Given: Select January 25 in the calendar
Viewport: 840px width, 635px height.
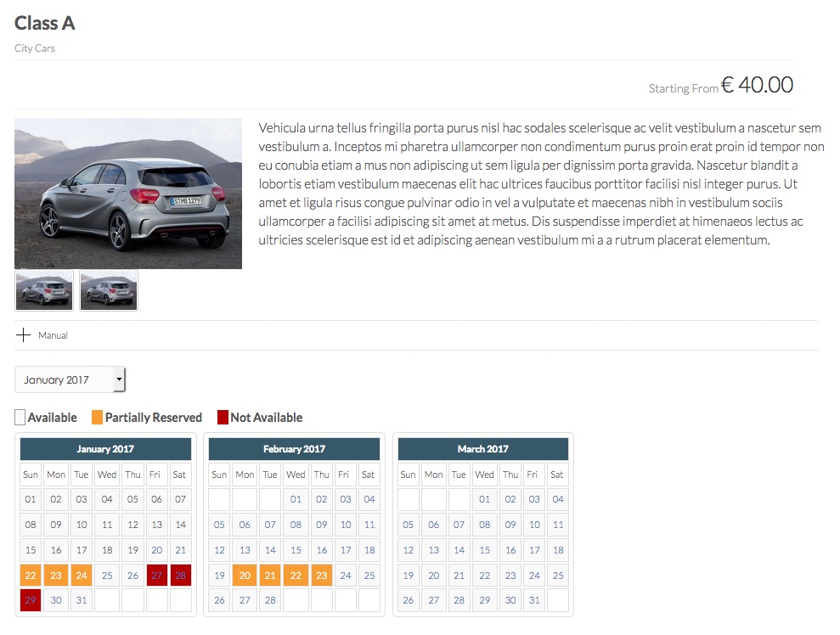Looking at the screenshot, I should pyautogui.click(x=107, y=576).
